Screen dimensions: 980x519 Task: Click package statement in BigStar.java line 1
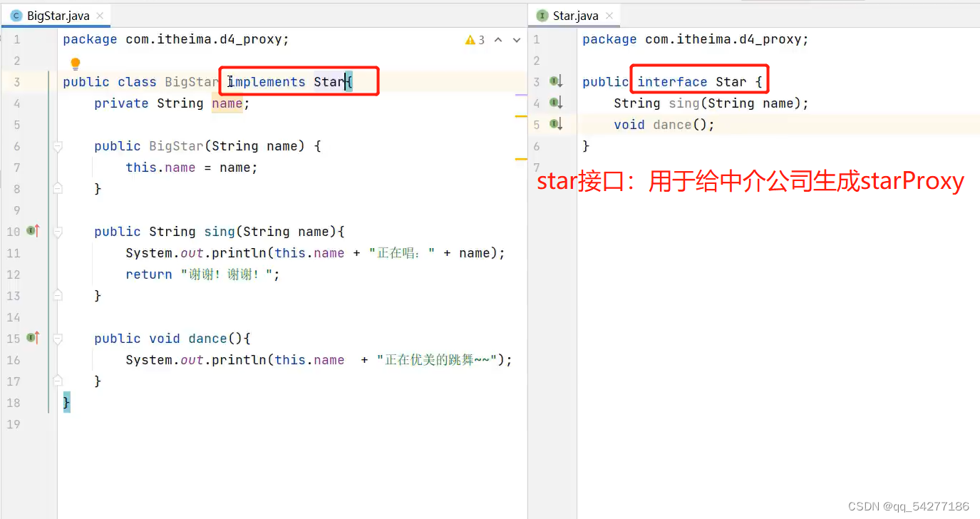click(176, 39)
